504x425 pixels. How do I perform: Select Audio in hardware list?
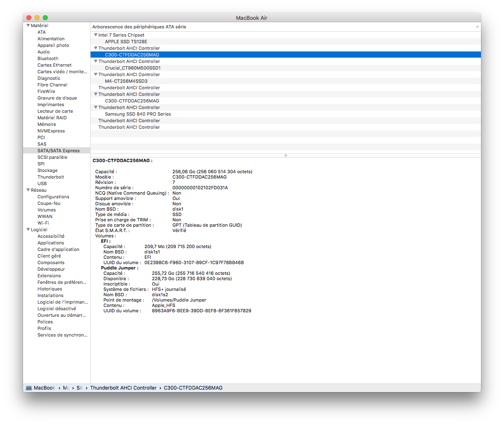click(44, 52)
